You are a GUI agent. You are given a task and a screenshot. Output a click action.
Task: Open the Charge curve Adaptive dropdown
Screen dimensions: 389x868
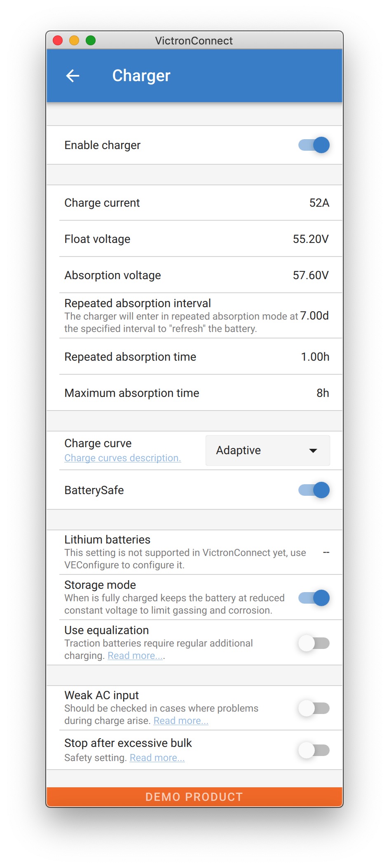[267, 450]
